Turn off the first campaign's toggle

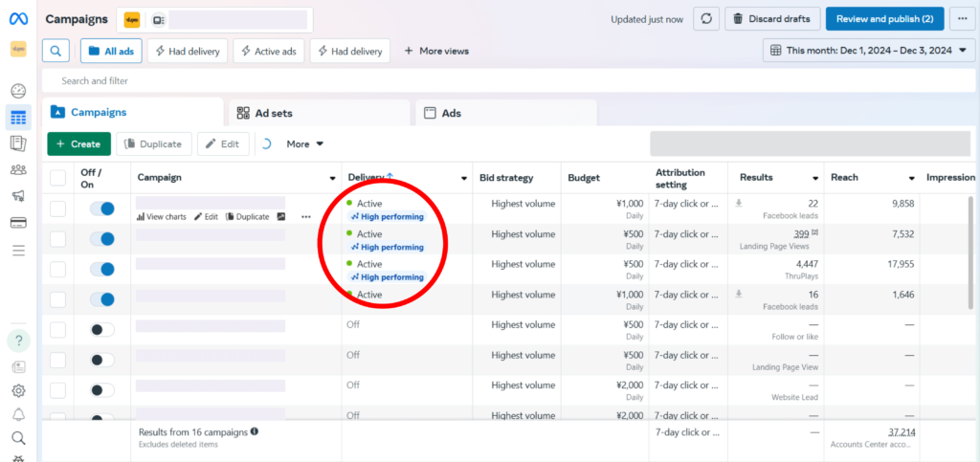101,209
